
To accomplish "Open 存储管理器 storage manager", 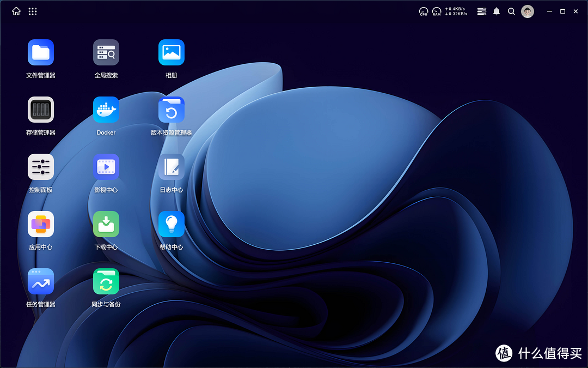I will point(41,110).
